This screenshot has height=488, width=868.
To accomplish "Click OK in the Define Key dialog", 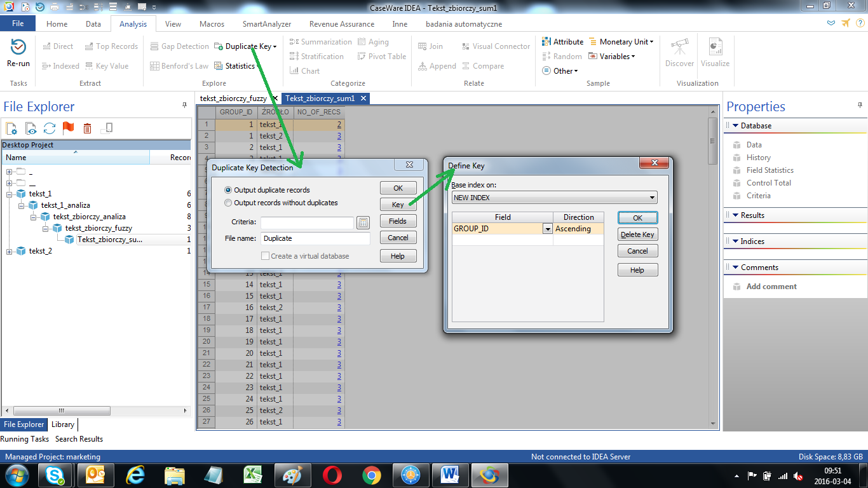I will coord(637,218).
